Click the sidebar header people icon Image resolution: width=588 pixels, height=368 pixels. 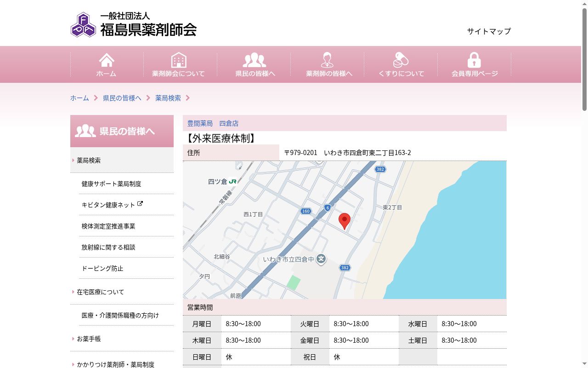click(x=85, y=131)
